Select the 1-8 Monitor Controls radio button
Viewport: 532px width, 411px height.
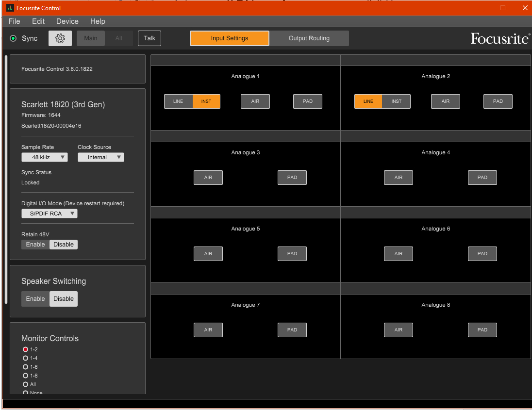[x=25, y=376]
